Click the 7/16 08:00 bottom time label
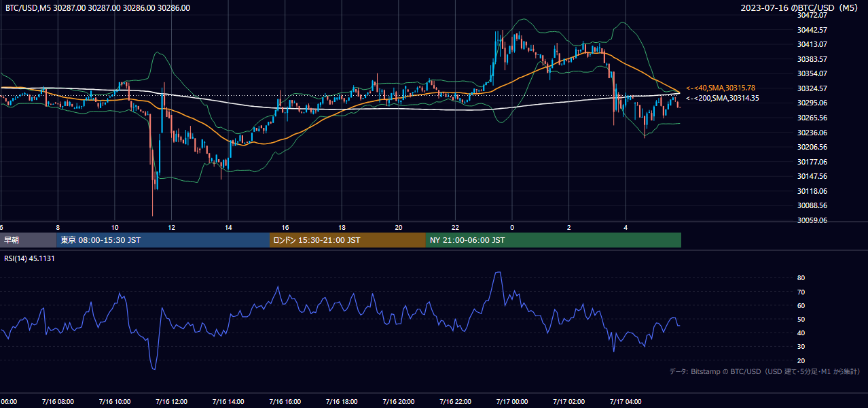 point(58,402)
